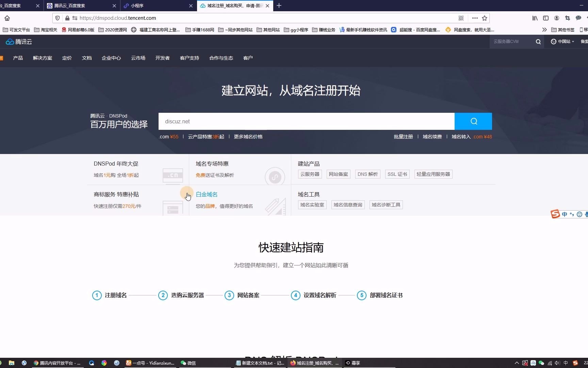
Task: Show hidden system tray icons
Action: (517, 363)
